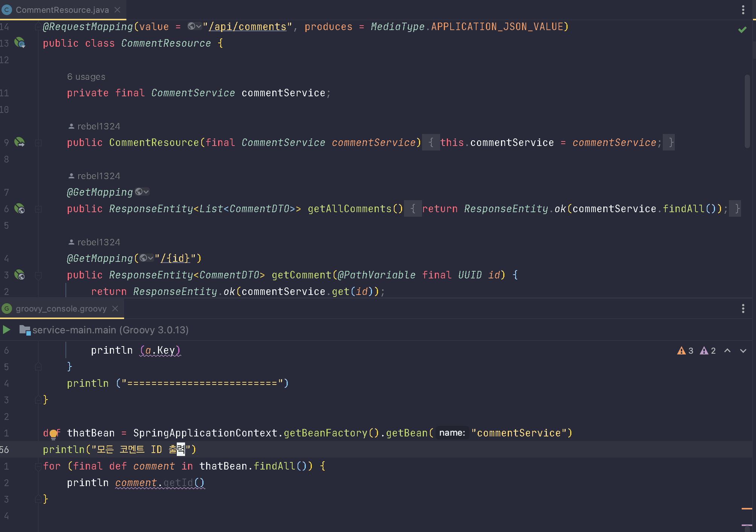The height and width of the screenshot is (532, 756).
Task: Follow the /api/comments URL link
Action: point(247,27)
